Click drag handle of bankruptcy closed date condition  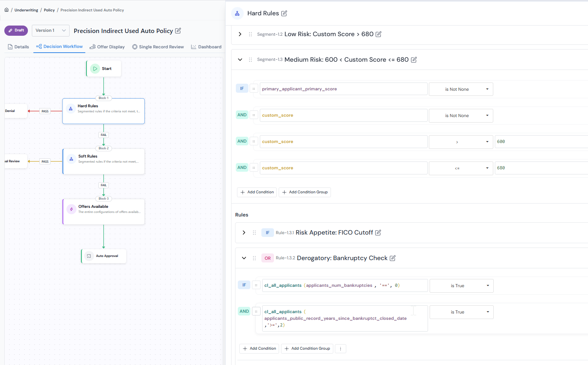pyautogui.click(x=256, y=312)
